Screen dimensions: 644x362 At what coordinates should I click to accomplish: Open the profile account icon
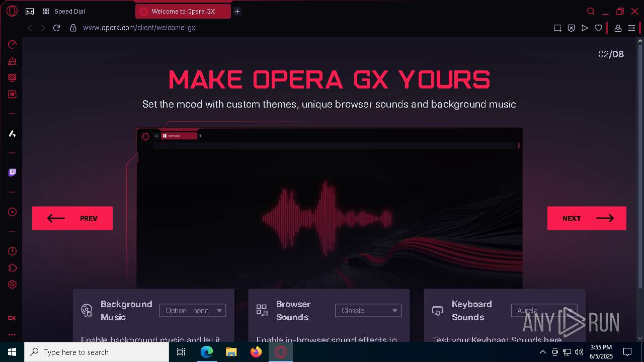pyautogui.click(x=618, y=28)
